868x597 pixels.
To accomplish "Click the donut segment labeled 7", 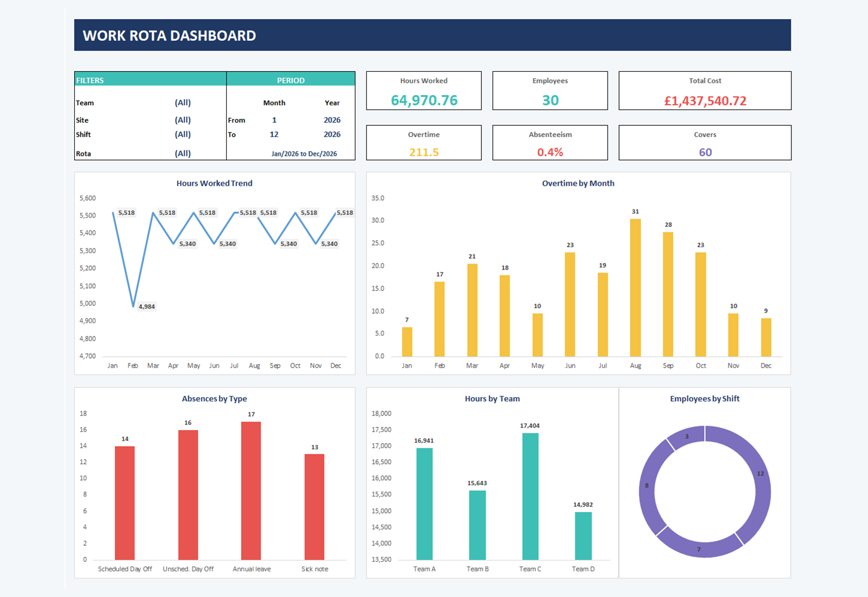I will [x=699, y=548].
